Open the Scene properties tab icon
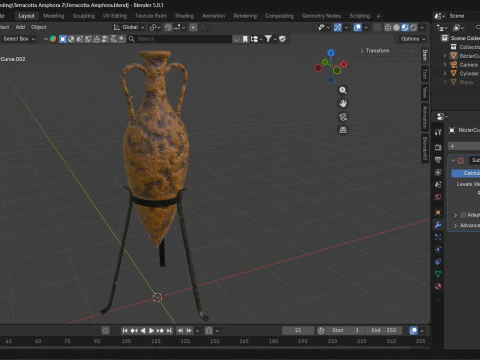Viewport: 480px width, 360px height. click(x=438, y=185)
